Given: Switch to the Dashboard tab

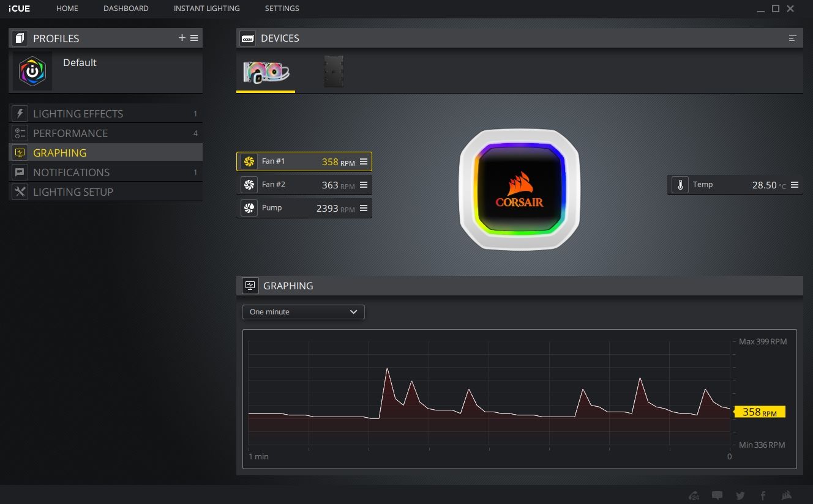Looking at the screenshot, I should click(126, 9).
